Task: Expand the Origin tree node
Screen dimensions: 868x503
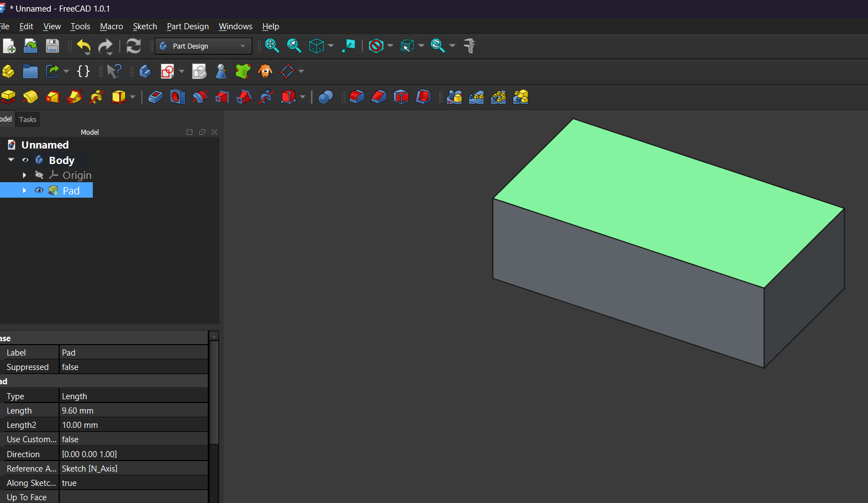Action: tap(24, 175)
